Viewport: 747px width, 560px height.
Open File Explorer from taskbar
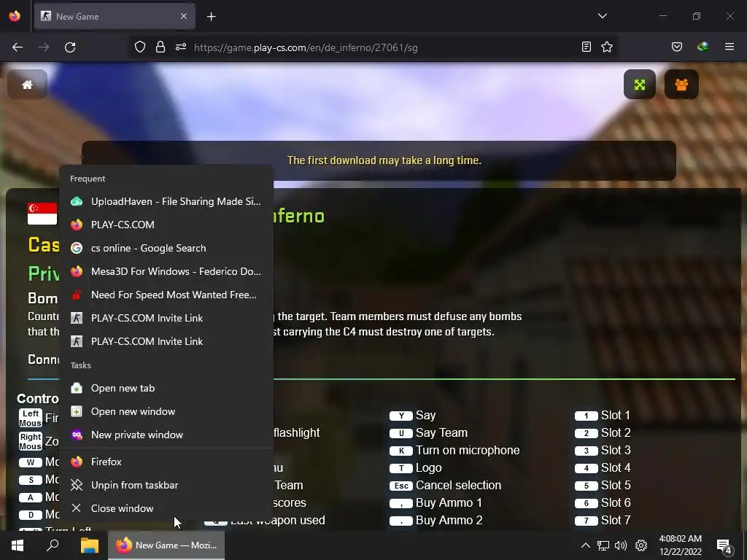pyautogui.click(x=89, y=545)
